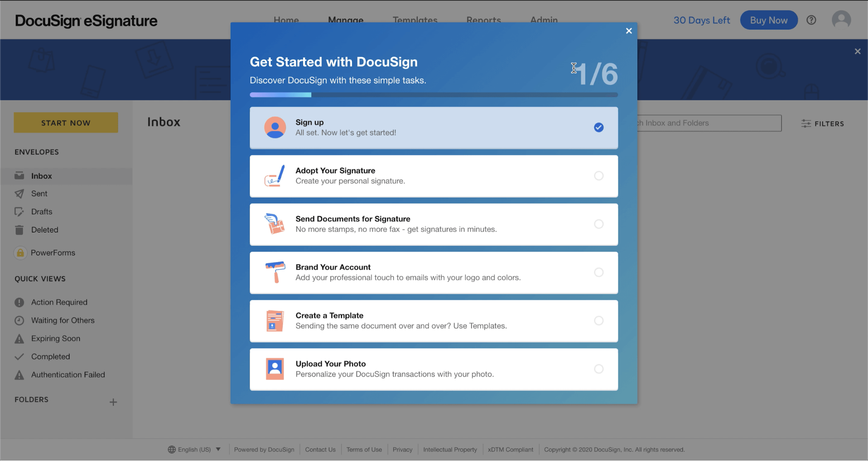Open the PowerForms label

[53, 253]
